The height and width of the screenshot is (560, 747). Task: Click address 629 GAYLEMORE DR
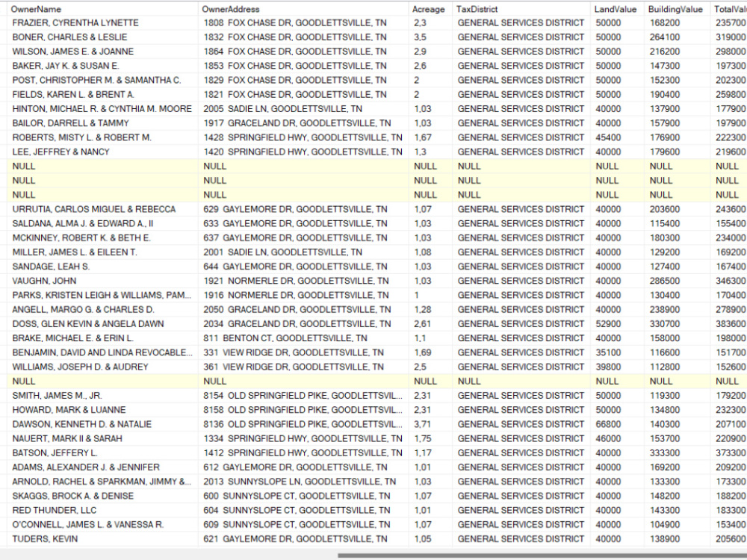pyautogui.click(x=303, y=209)
